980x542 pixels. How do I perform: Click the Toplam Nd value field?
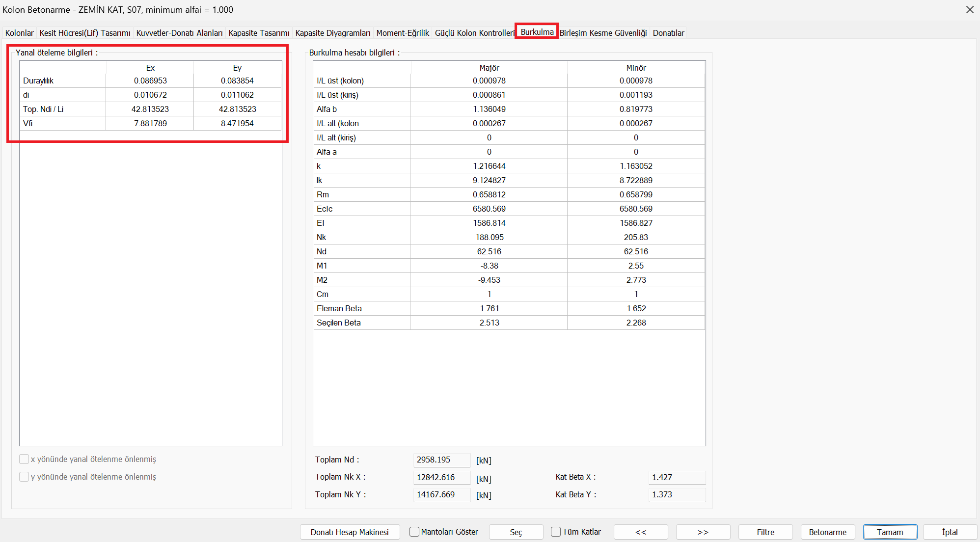click(441, 460)
